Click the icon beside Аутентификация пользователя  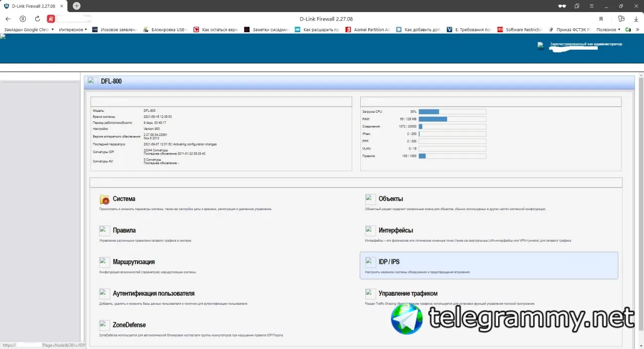[x=105, y=294]
